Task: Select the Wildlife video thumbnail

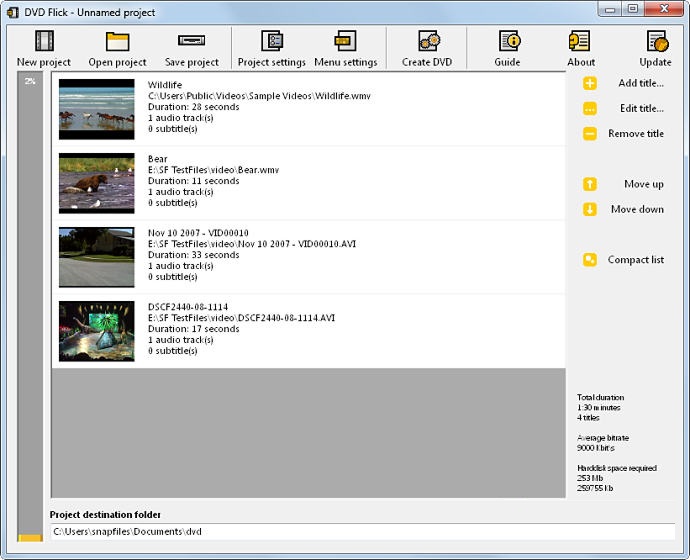Action: (x=96, y=109)
